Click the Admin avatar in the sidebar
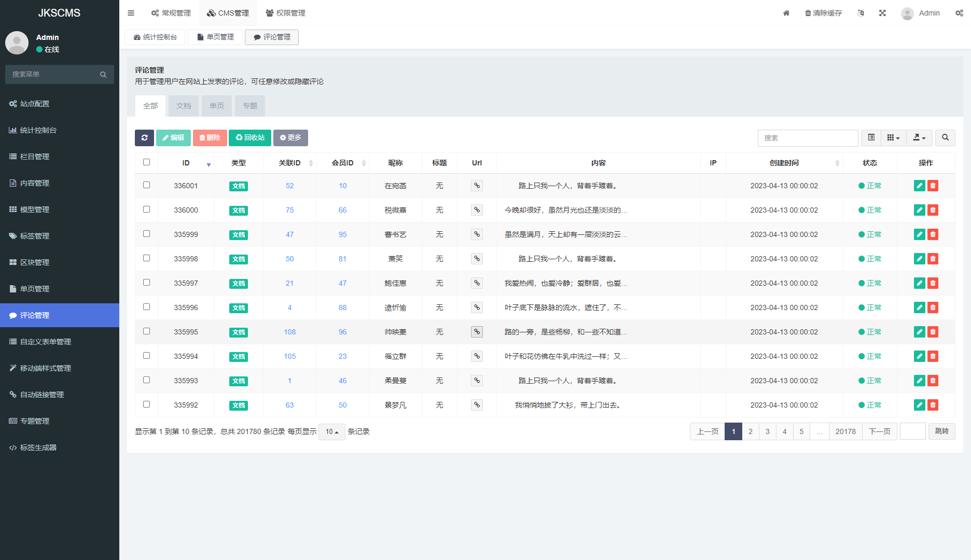The width and height of the screenshot is (971, 560). pos(17,43)
